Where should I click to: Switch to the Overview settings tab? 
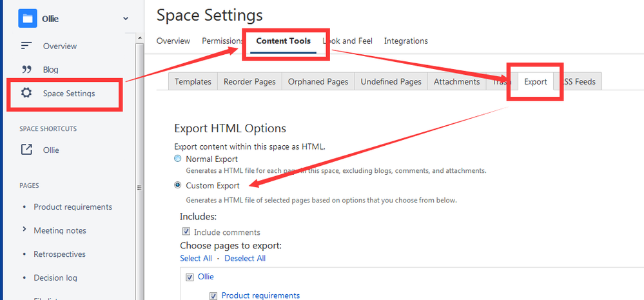pos(173,41)
